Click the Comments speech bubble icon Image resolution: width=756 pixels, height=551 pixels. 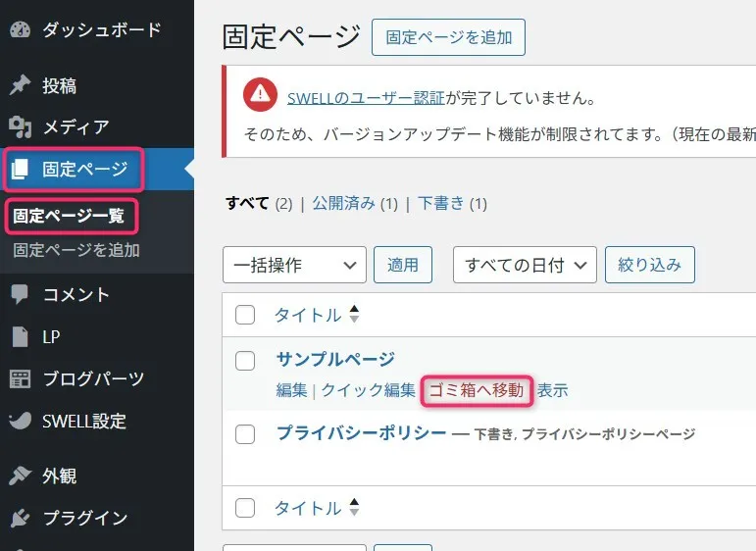click(20, 294)
